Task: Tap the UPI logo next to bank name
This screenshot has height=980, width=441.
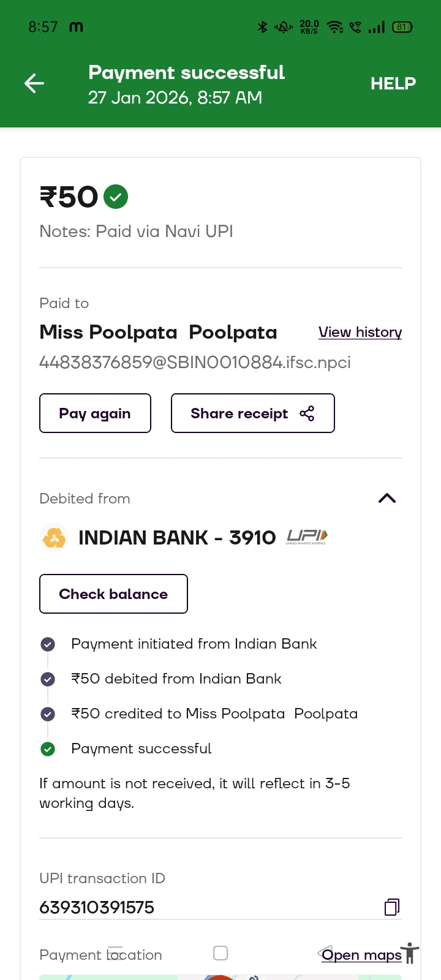Action: coord(307,537)
